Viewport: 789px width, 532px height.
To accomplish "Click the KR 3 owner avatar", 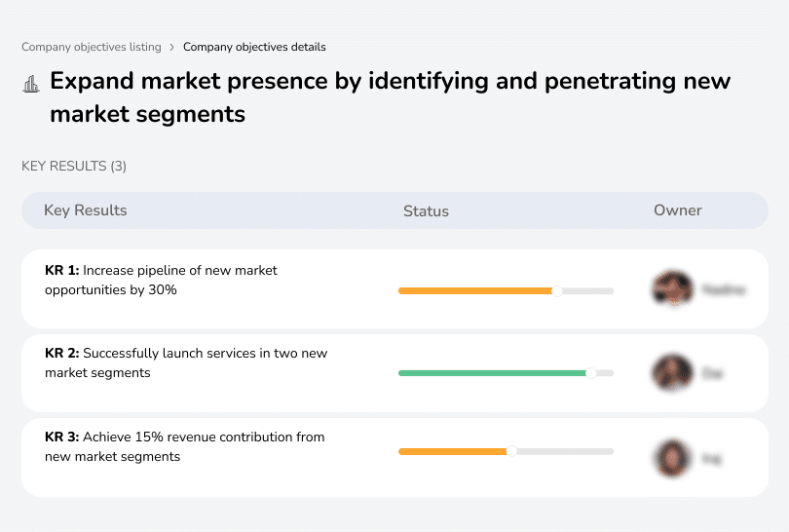I will [672, 458].
